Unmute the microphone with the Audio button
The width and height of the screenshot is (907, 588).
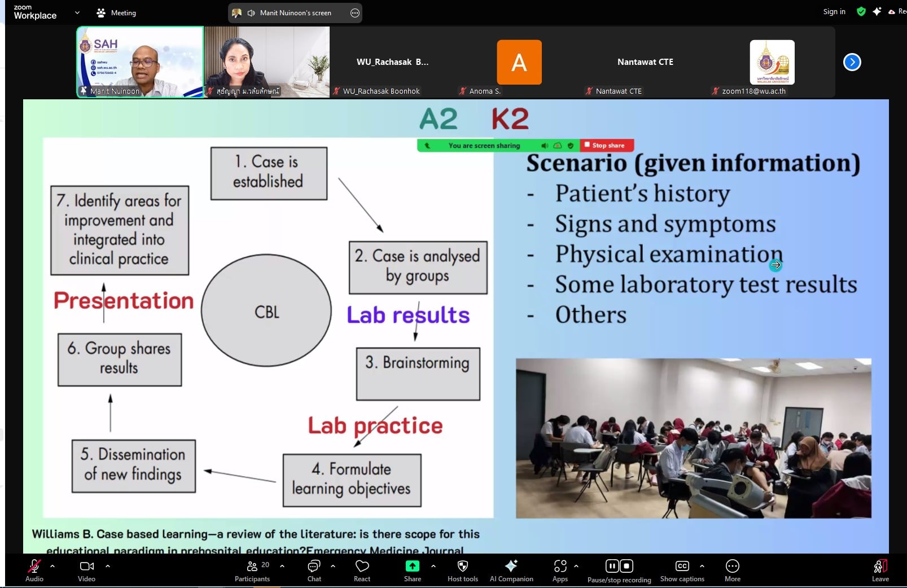pos(34,567)
